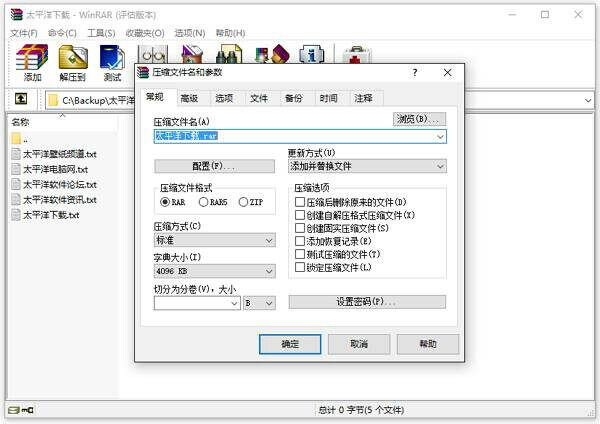Select the ZIP format radio button
This screenshot has width=600, height=424.
pyautogui.click(x=243, y=202)
